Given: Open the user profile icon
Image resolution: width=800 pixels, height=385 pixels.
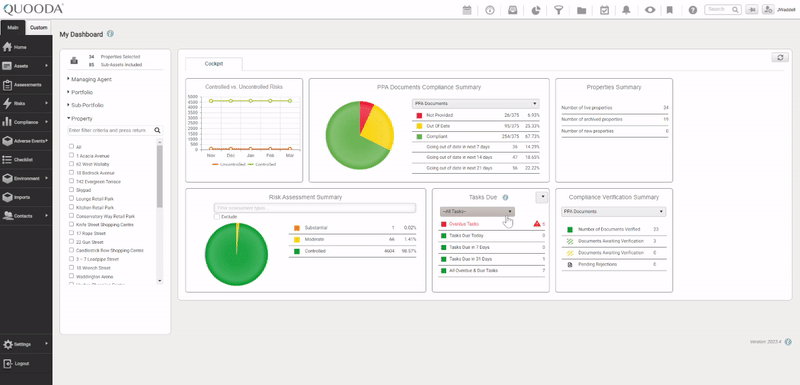Looking at the screenshot, I should click(x=768, y=10).
